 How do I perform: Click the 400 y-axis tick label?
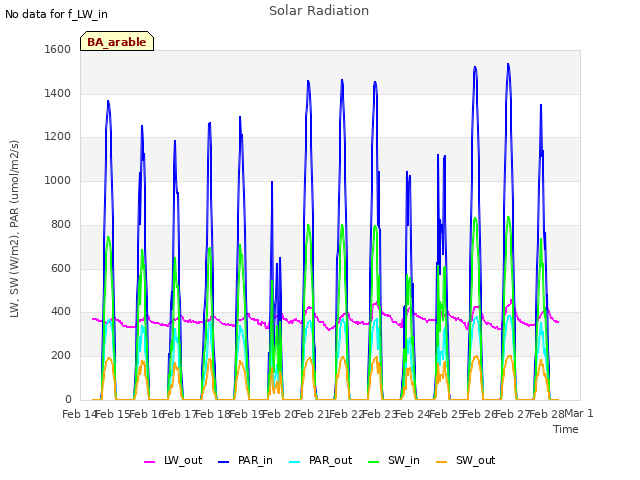pos(61,311)
